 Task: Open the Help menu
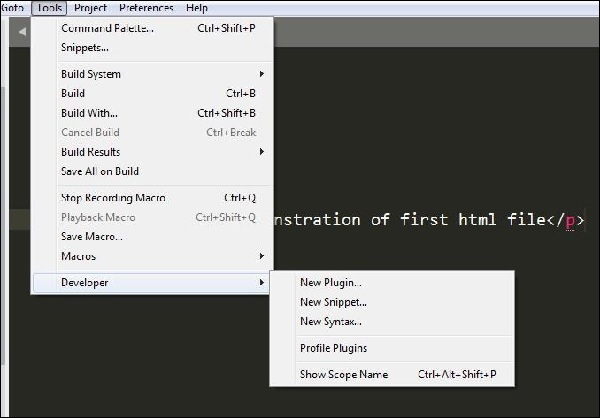[197, 7]
